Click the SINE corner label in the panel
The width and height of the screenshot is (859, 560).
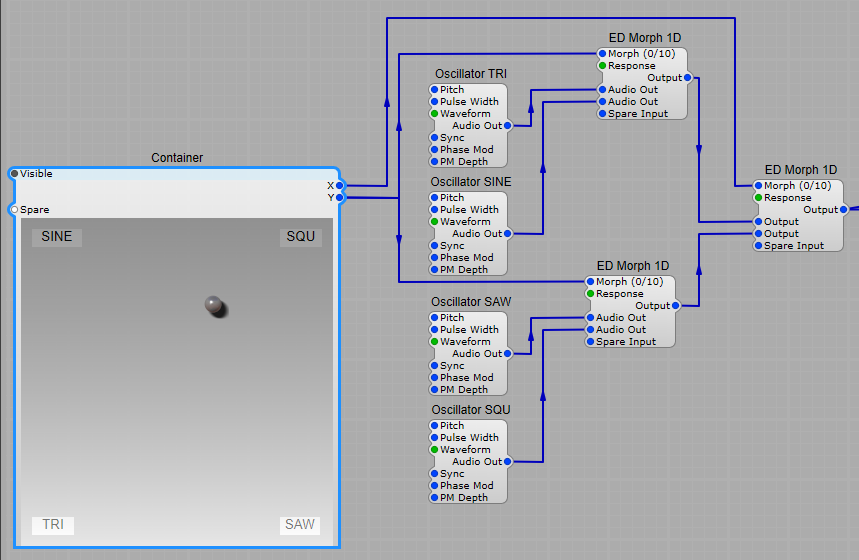coord(57,237)
